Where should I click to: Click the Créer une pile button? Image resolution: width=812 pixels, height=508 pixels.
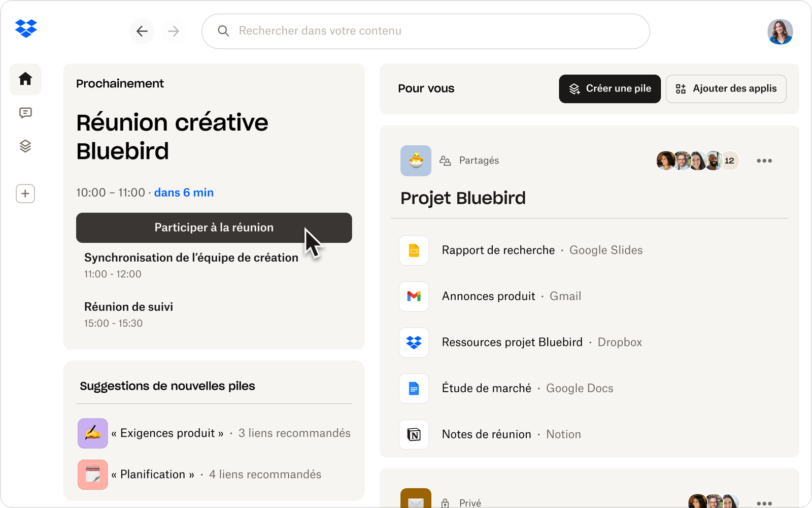coord(609,88)
